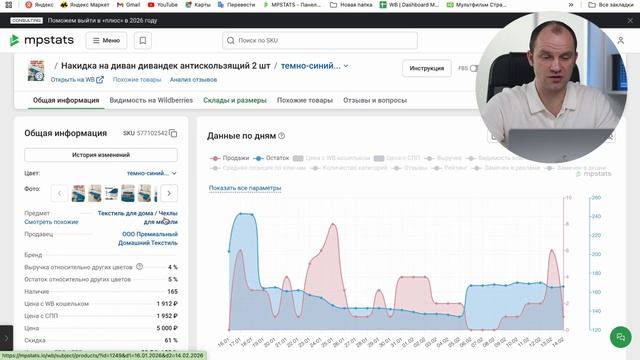Open Новая папка bookmarks folder

pyautogui.click(x=351, y=5)
